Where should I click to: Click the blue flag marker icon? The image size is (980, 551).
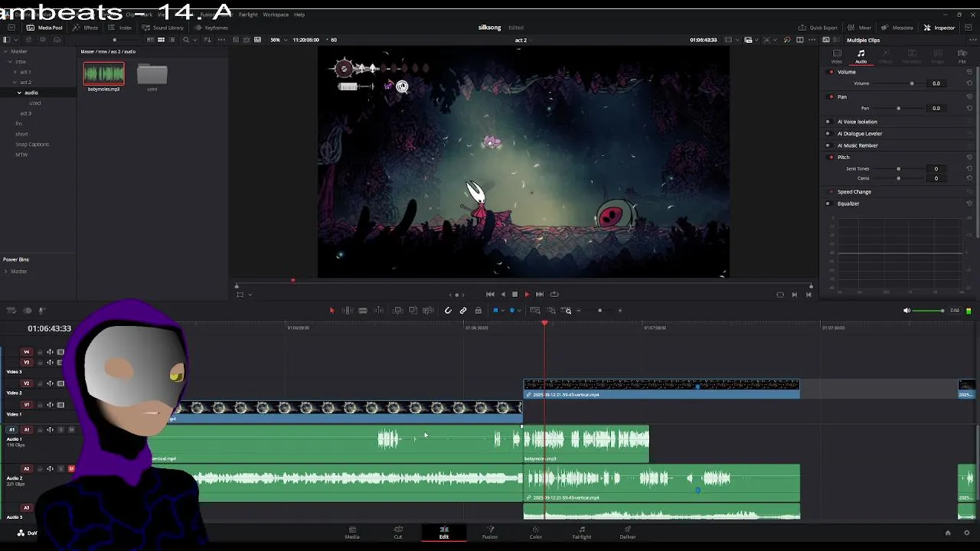click(x=495, y=310)
